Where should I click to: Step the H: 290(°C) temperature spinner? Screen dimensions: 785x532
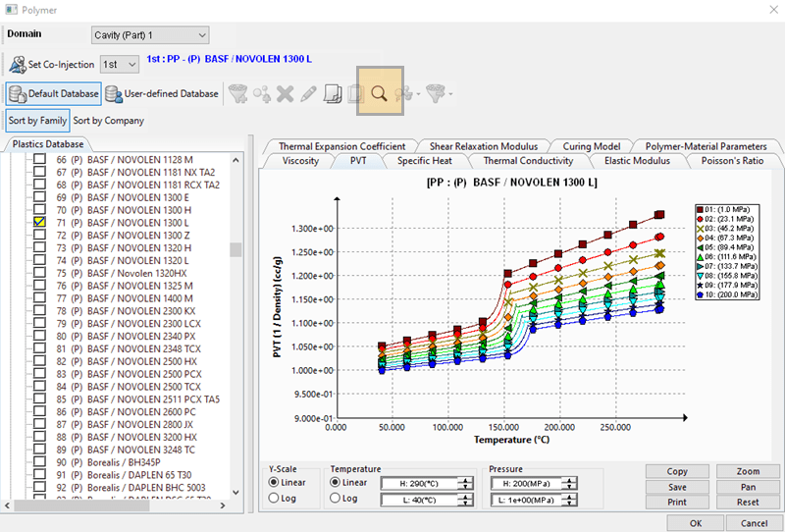(x=466, y=483)
